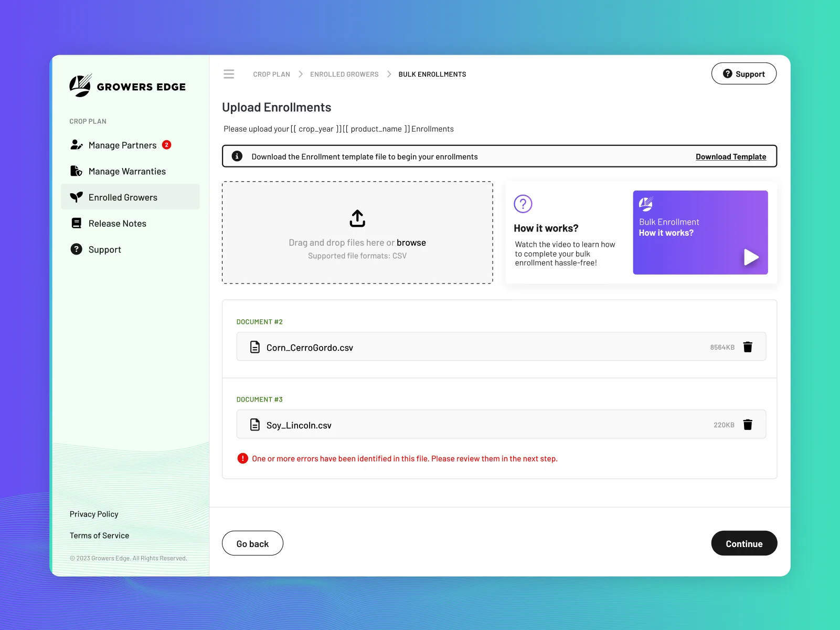Image resolution: width=840 pixels, height=630 pixels.
Task: Delete the Corn_CerroGordo.csv file
Action: (x=748, y=347)
